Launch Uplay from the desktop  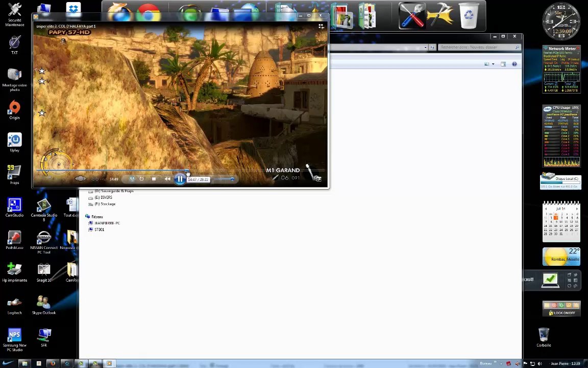point(14,142)
